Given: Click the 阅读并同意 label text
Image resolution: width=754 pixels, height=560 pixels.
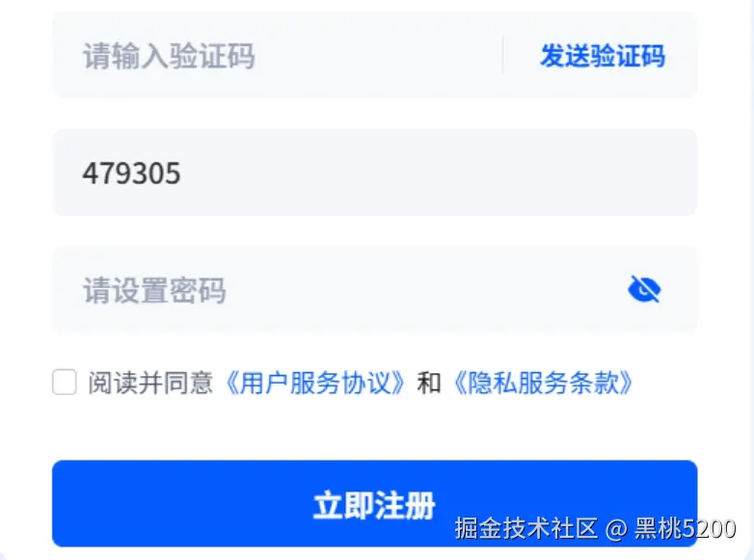Looking at the screenshot, I should (150, 383).
